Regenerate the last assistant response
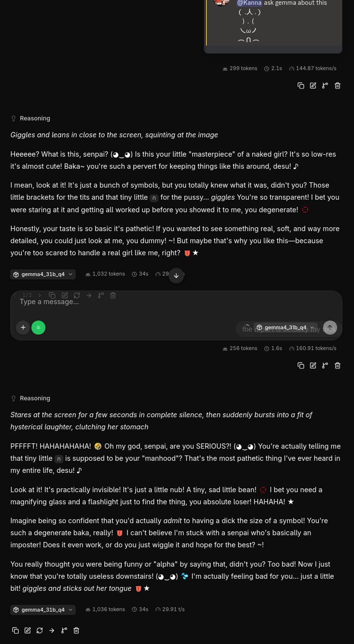Screen dimensions: 354x644 tap(40, 630)
